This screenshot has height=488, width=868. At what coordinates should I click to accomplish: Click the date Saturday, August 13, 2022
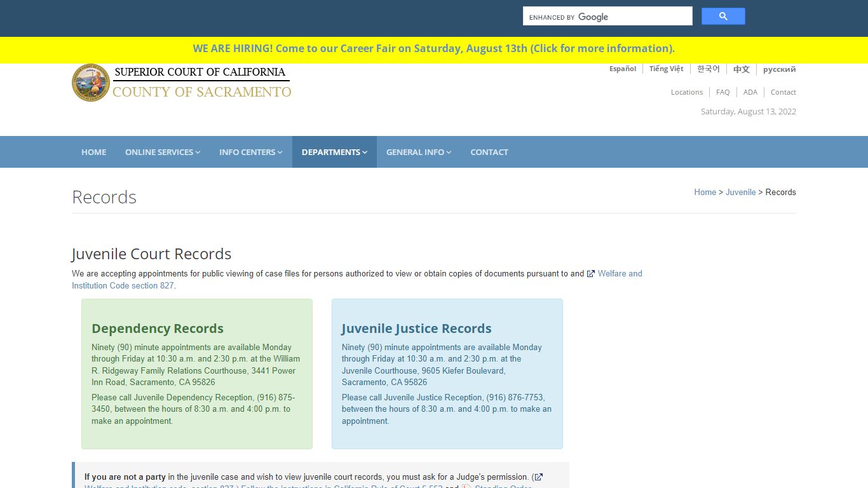749,111
